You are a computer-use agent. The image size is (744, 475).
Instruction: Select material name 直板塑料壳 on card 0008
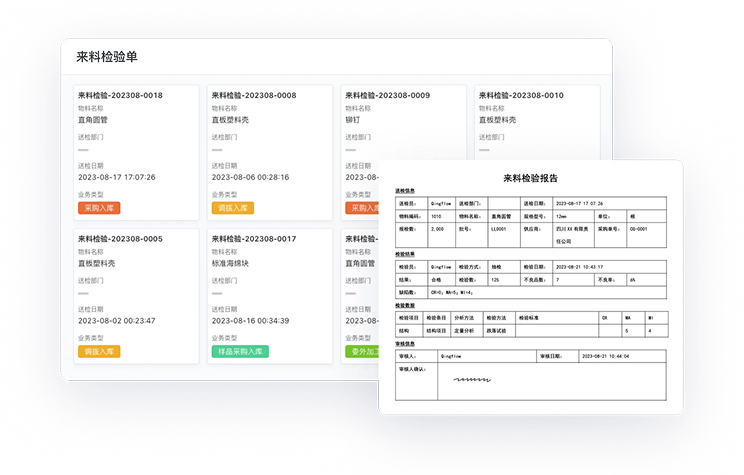230,120
